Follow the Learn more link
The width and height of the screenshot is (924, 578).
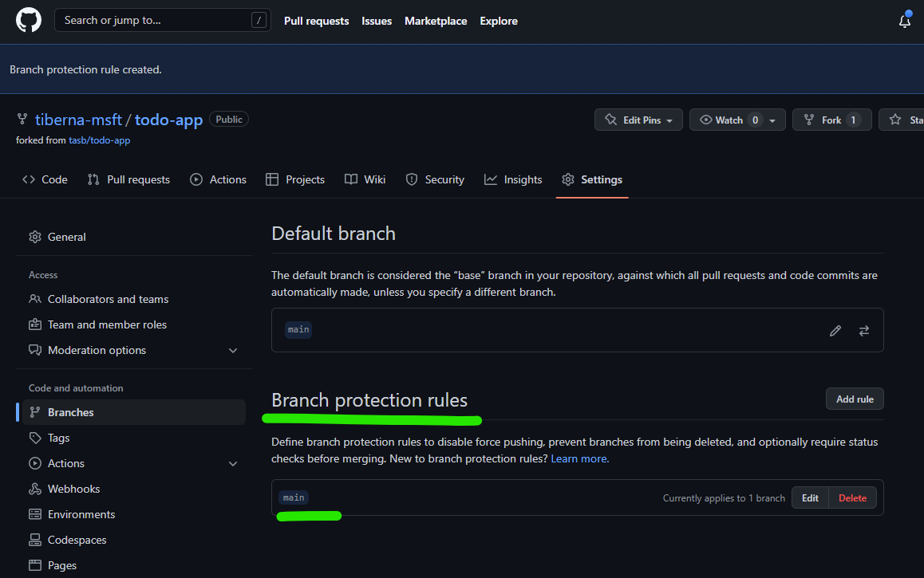click(579, 458)
